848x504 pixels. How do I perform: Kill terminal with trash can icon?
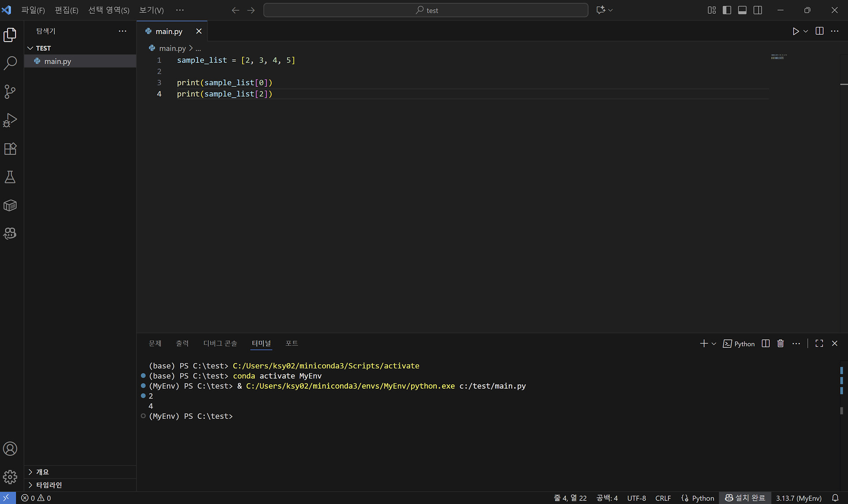780,344
